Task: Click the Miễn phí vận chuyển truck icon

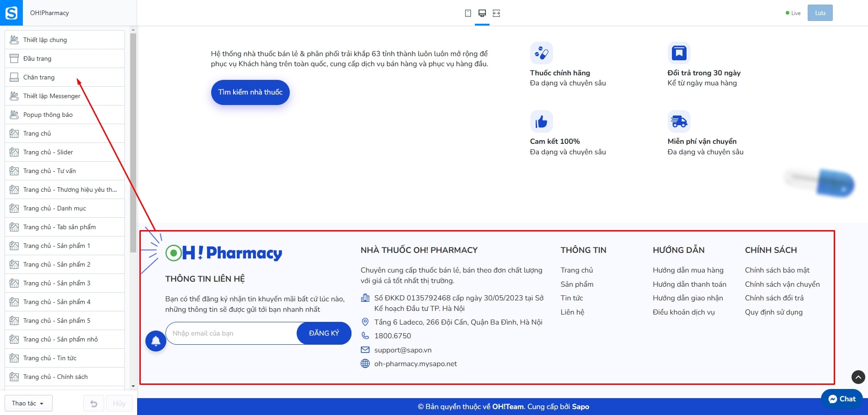Action: click(x=679, y=121)
